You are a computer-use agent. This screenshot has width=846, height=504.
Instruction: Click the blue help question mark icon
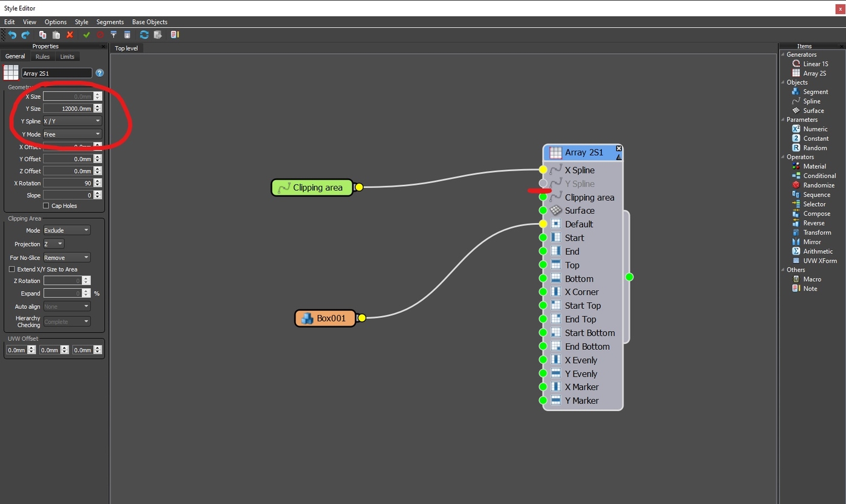tap(100, 73)
